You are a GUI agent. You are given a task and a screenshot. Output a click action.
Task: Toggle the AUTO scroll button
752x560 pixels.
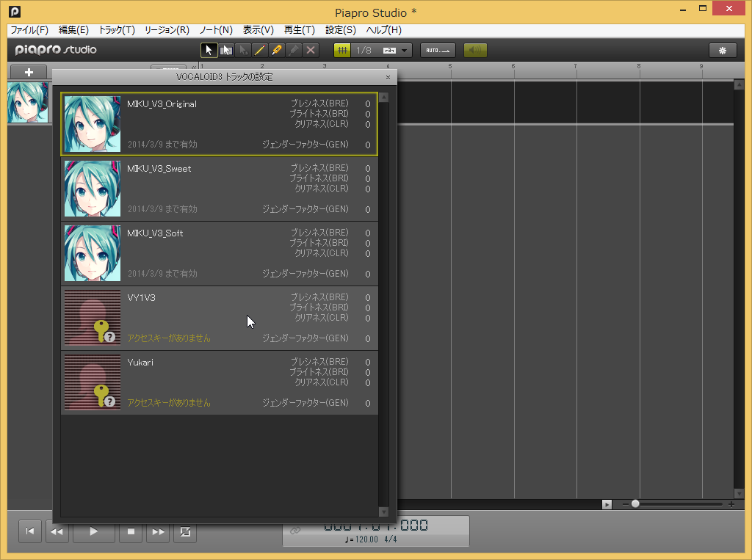438,50
